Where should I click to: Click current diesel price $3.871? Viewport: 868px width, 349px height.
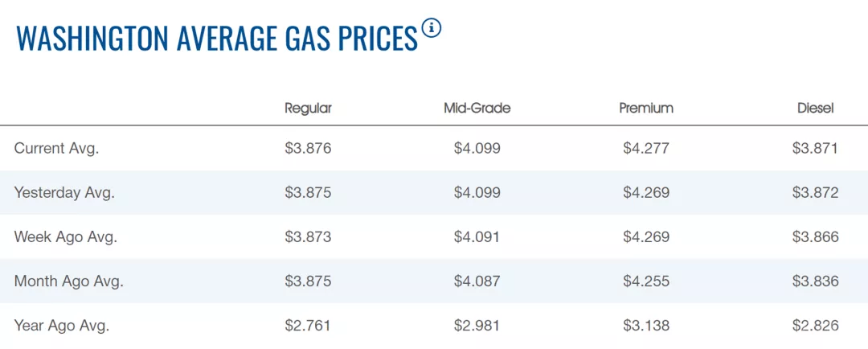click(816, 148)
